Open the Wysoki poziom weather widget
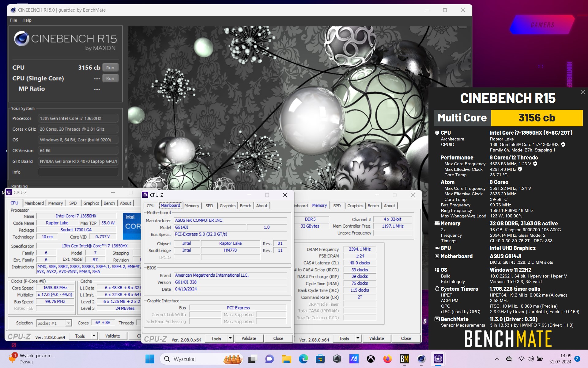 pyautogui.click(x=32, y=358)
